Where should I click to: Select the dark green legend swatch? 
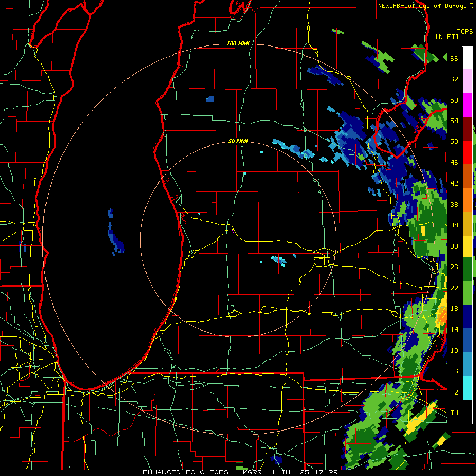[467, 269]
